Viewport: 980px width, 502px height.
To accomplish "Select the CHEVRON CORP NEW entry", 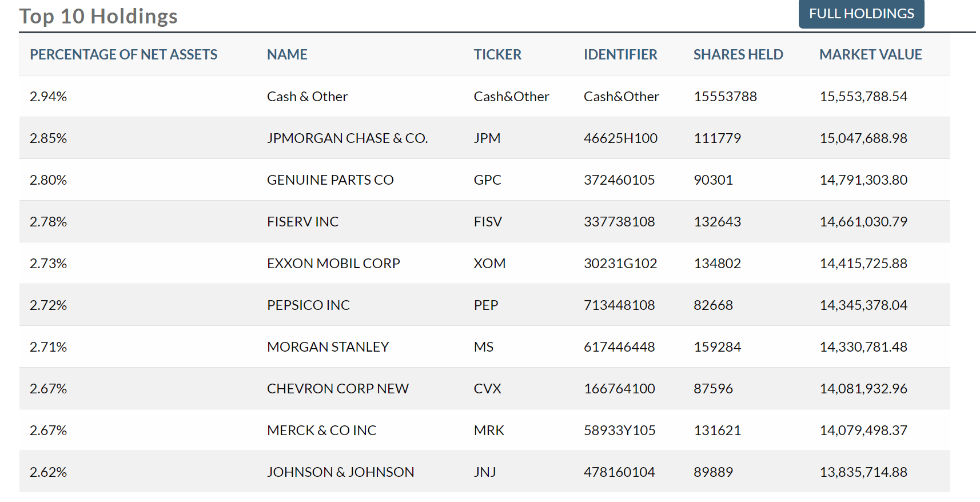I will [x=337, y=388].
